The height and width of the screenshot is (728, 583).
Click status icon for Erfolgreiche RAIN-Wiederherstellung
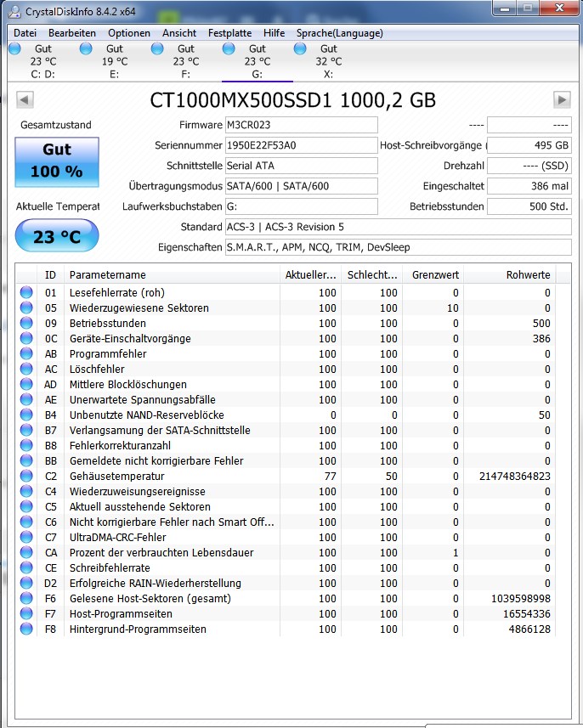coord(26,584)
